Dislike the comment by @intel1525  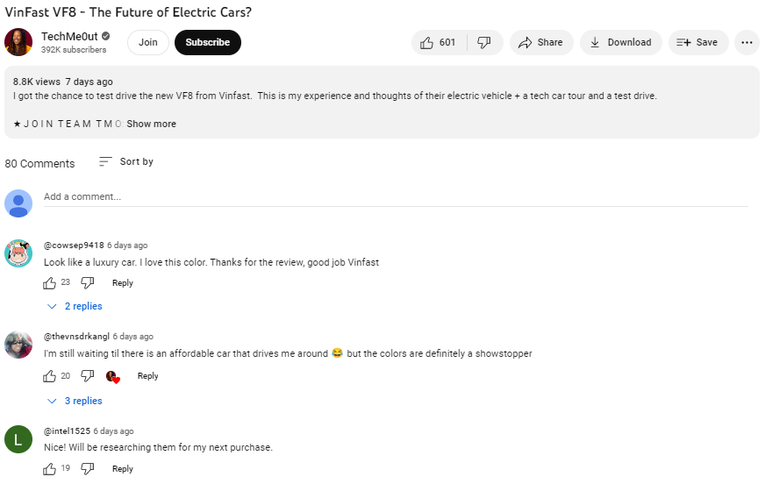point(87,468)
